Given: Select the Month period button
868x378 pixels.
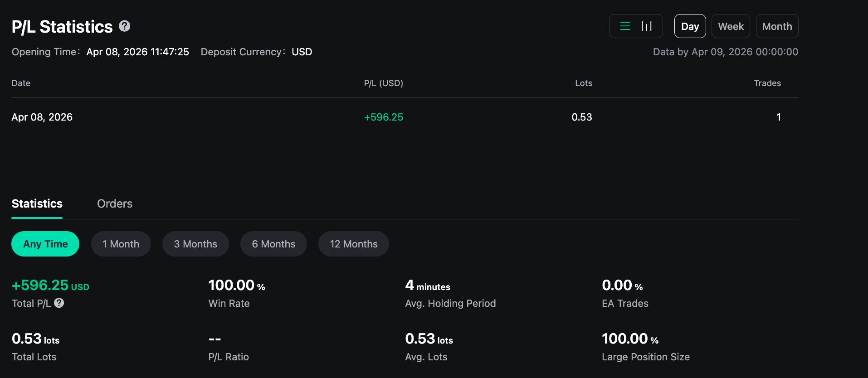Looking at the screenshot, I should [x=777, y=26].
